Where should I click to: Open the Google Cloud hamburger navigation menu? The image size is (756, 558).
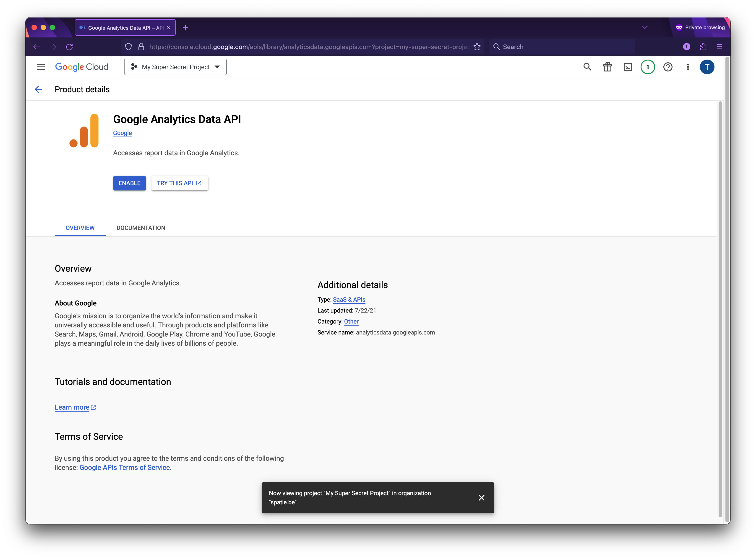point(41,67)
